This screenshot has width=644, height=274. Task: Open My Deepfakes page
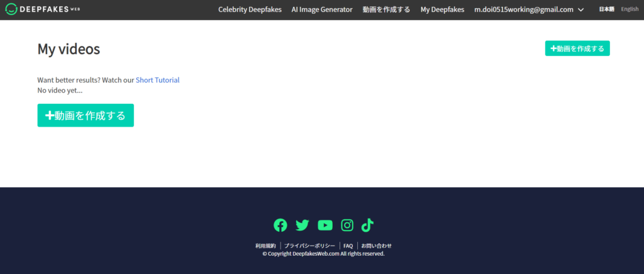click(x=442, y=9)
